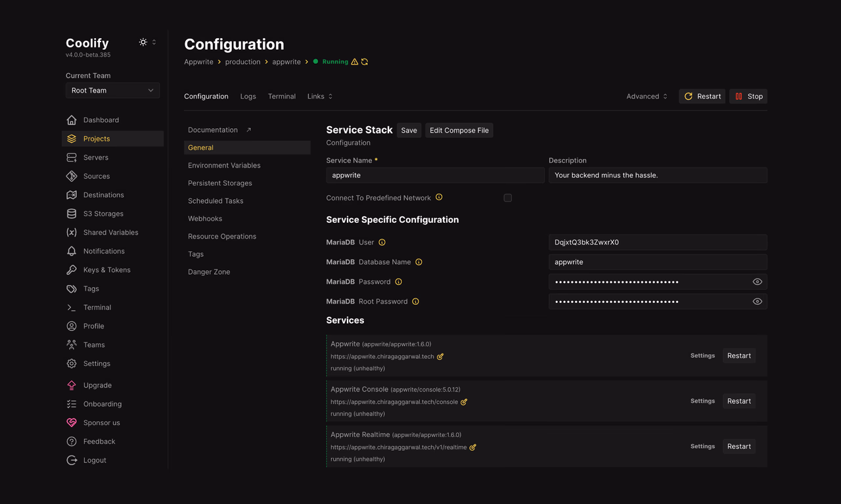Click the Profile user icon
The width and height of the screenshot is (841, 504).
click(72, 326)
